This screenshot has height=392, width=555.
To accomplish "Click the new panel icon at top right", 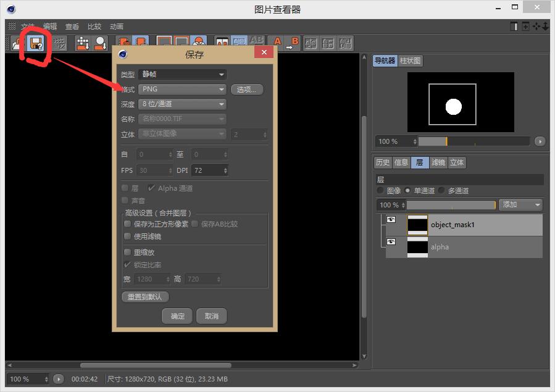I will (514, 26).
